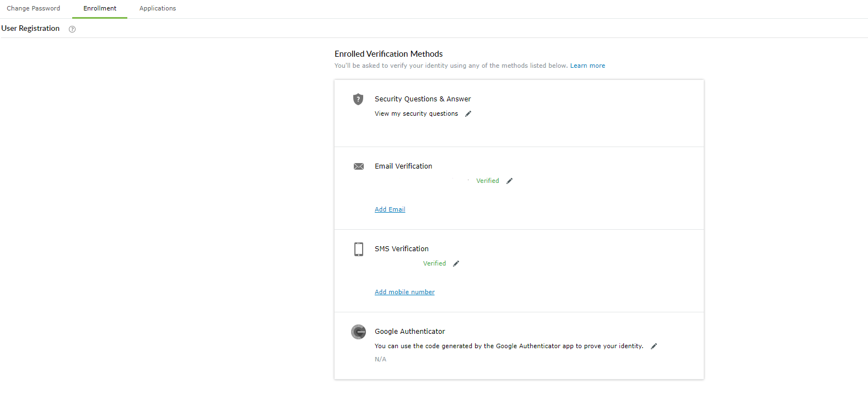The width and height of the screenshot is (868, 406).
Task: Edit Google Authenticator enrollment via pencil icon
Action: coord(654,346)
